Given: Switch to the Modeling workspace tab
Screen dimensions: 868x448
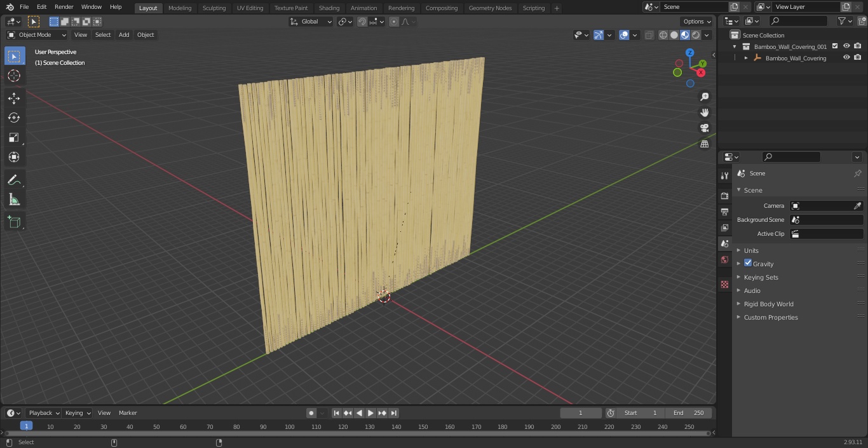Looking at the screenshot, I should coord(180,8).
